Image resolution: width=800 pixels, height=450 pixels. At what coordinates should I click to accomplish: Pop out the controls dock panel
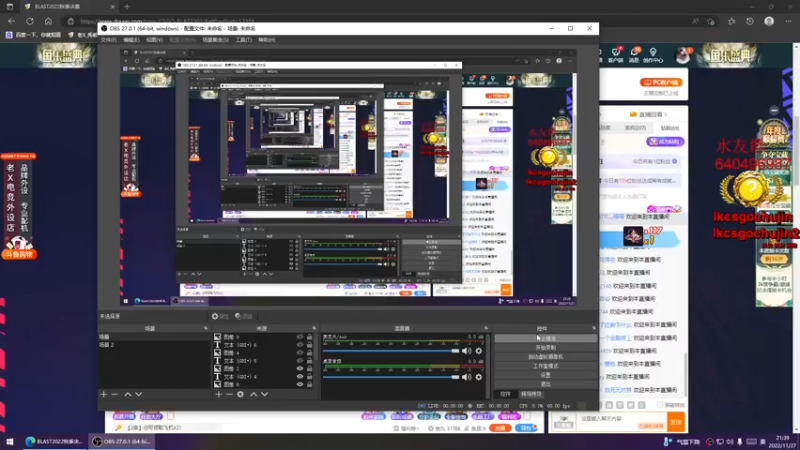pos(593,329)
